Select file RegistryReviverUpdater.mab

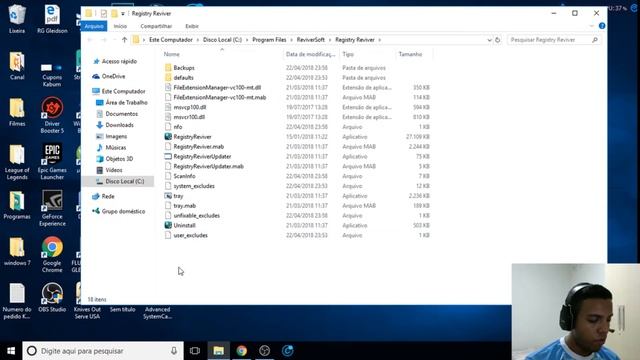click(208, 166)
